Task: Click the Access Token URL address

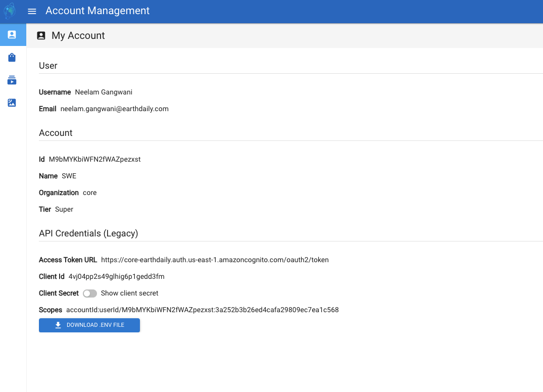Action: (215, 260)
